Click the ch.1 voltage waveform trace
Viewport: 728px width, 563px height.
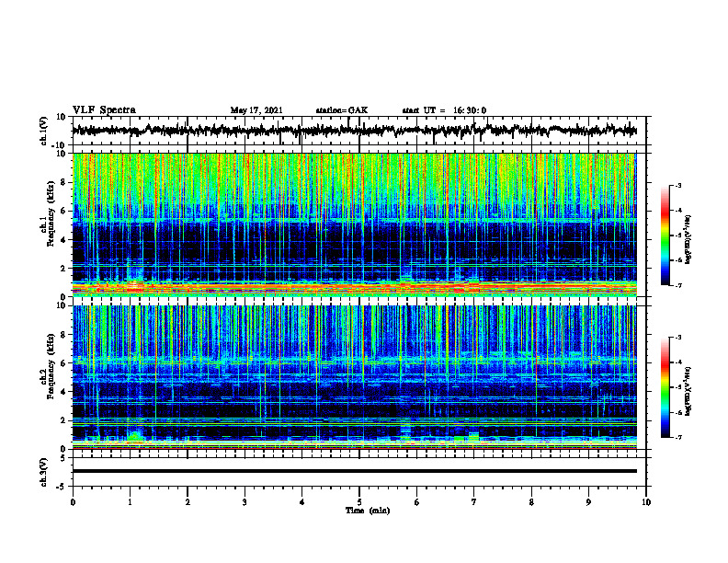pyautogui.click(x=354, y=131)
